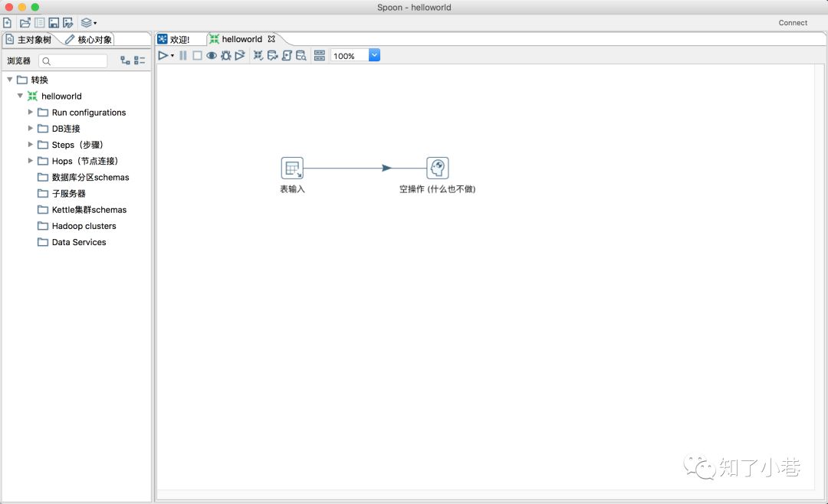Create a new file via toolbar icon

pos(8,23)
